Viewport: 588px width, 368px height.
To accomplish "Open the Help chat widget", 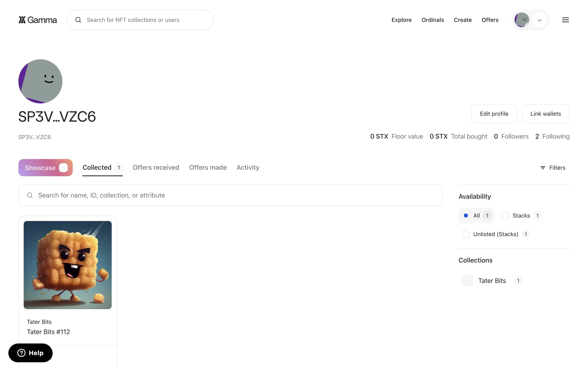I will point(30,353).
